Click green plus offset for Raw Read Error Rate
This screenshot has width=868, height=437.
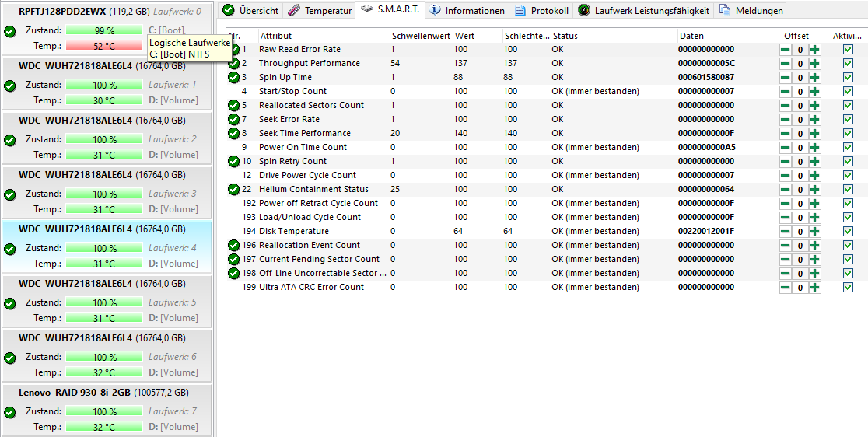[814, 50]
